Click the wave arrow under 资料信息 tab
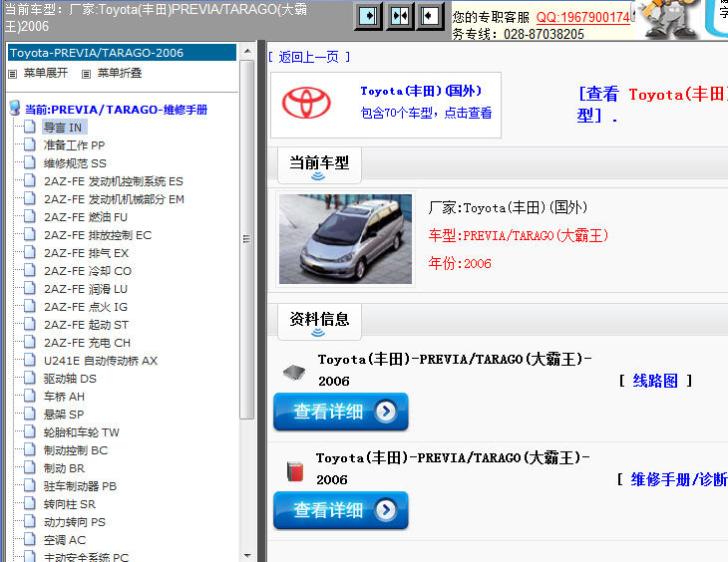The width and height of the screenshot is (728, 562). pos(318,332)
